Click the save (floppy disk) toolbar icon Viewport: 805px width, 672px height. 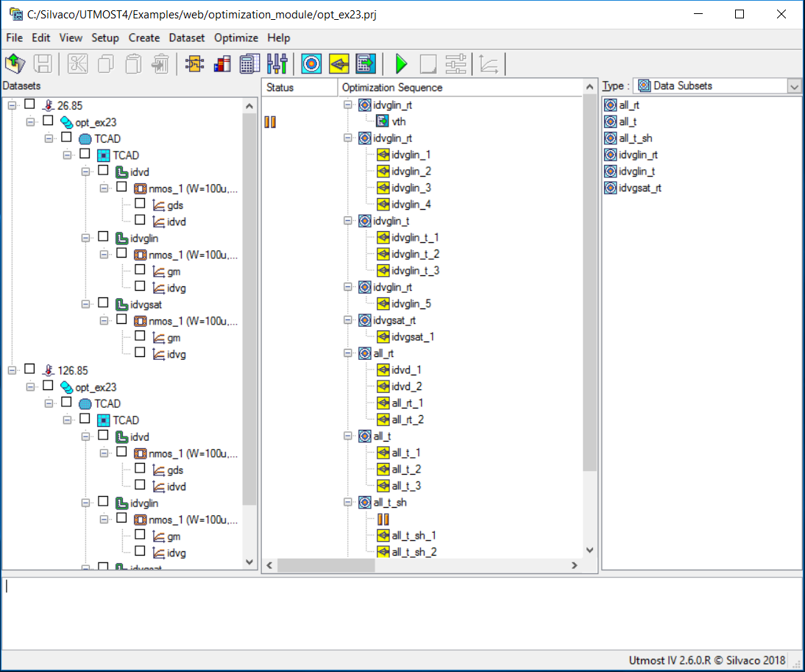click(x=43, y=63)
